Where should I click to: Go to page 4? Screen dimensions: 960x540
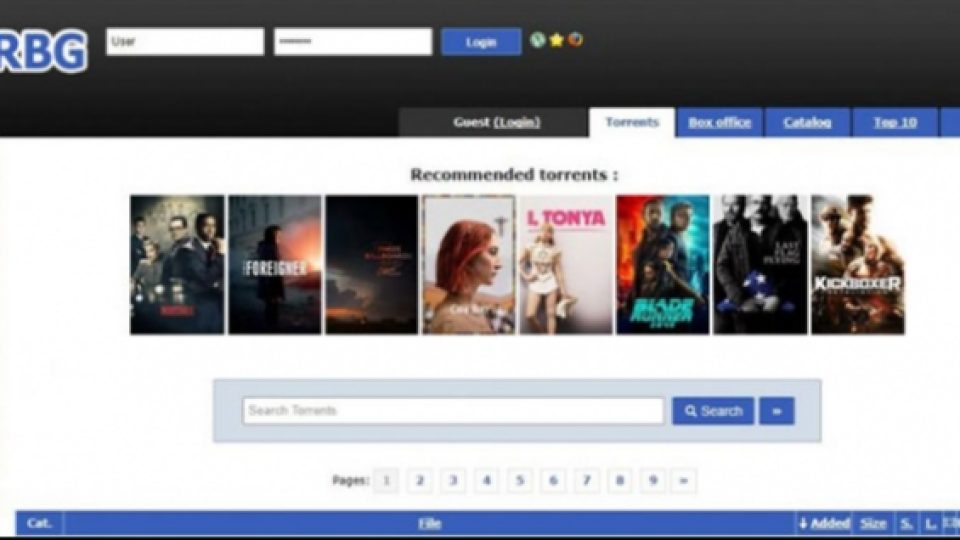(486, 481)
